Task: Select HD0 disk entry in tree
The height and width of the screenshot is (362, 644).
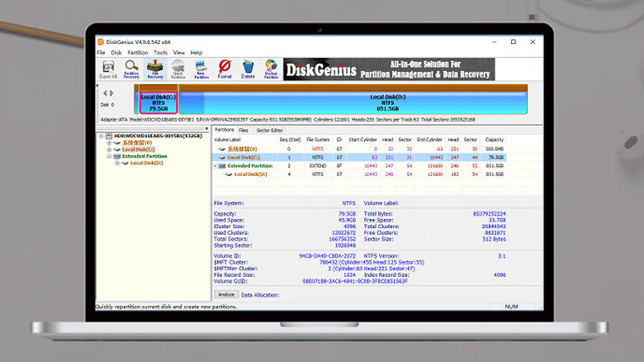Action: click(159, 136)
